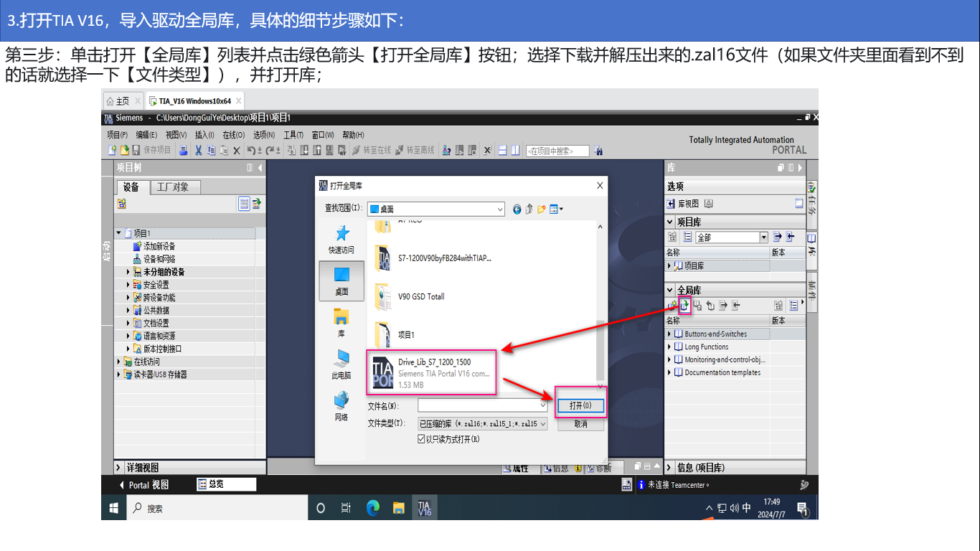Open the Online (O) menu
Image resolution: width=980 pixels, height=551 pixels.
tap(233, 135)
